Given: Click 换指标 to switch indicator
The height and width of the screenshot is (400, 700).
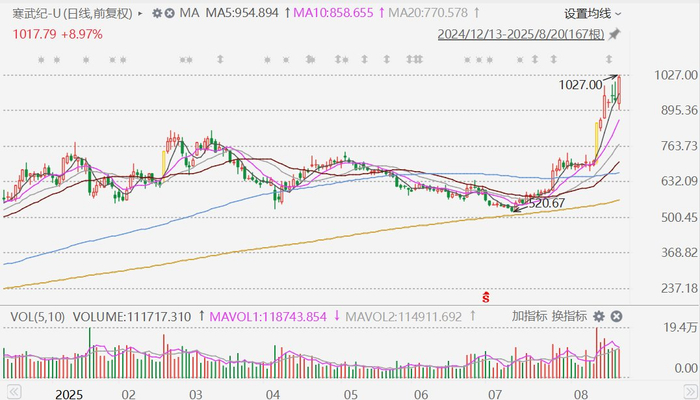Looking at the screenshot, I should tap(569, 316).
